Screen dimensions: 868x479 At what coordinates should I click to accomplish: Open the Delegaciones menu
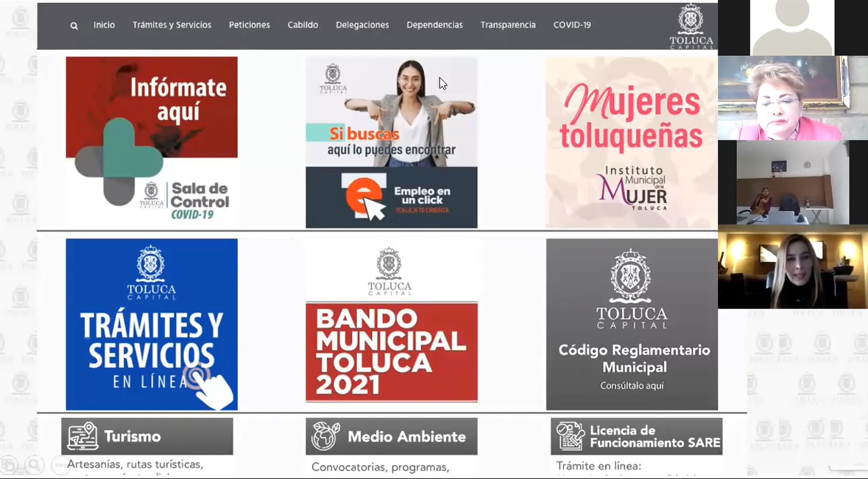coord(362,25)
